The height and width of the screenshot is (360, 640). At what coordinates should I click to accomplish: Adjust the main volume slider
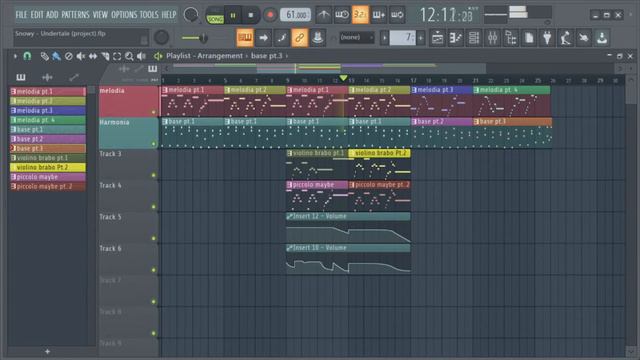(x=195, y=38)
